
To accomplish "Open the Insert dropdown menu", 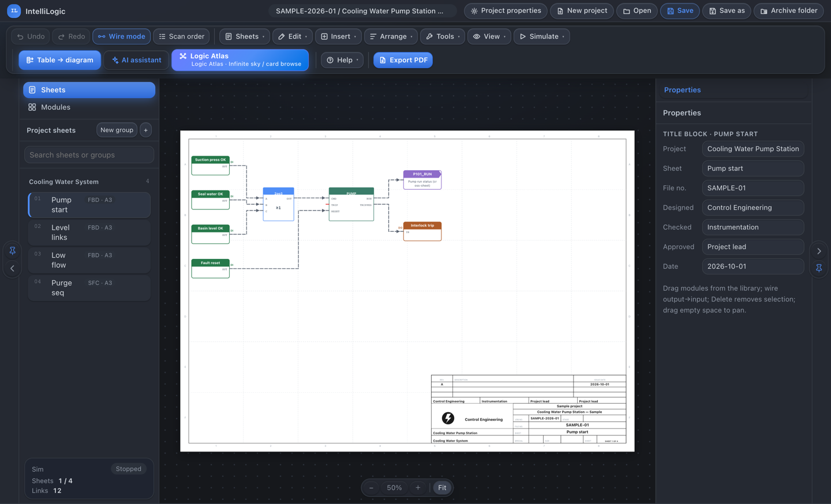I will [x=338, y=36].
